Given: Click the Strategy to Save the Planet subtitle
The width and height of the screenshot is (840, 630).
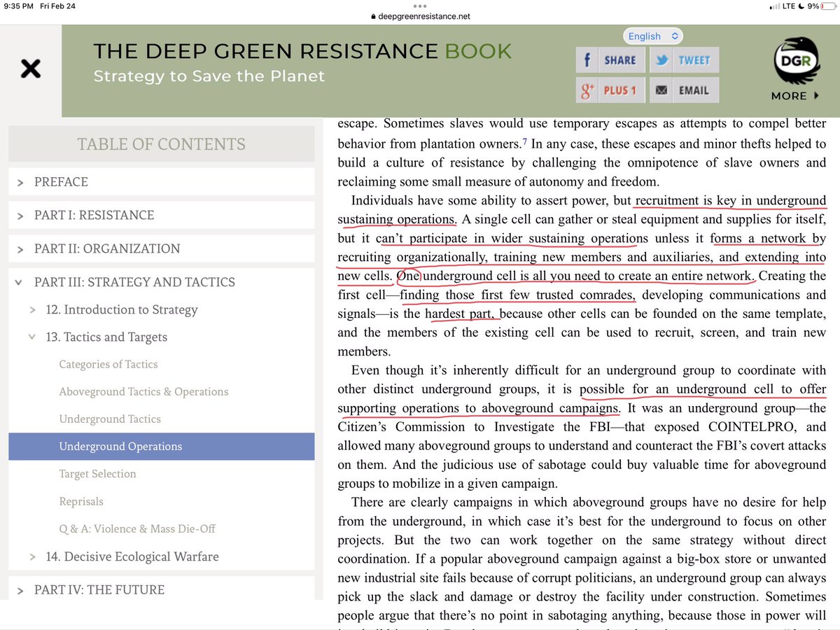Looking at the screenshot, I should (x=209, y=76).
